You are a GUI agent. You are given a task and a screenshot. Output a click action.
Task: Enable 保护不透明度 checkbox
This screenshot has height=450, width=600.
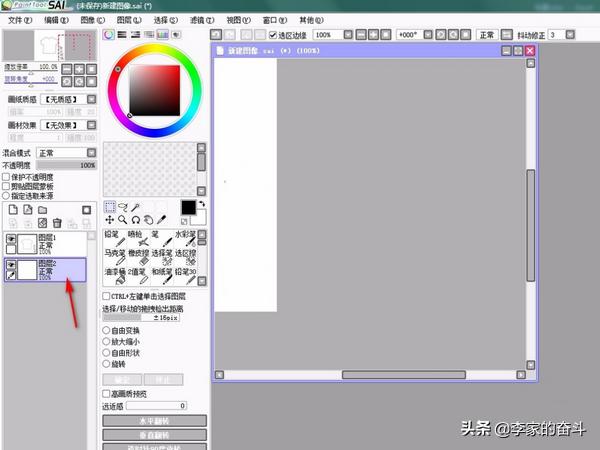[6, 177]
